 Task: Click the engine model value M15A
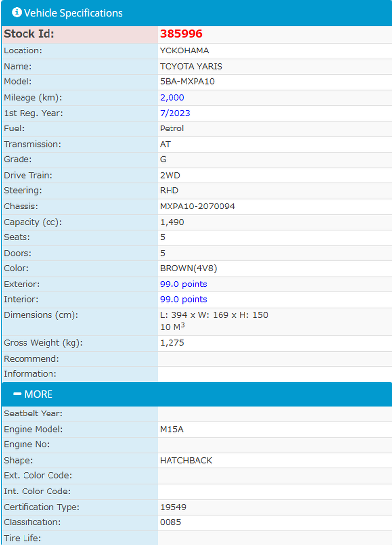(x=171, y=429)
